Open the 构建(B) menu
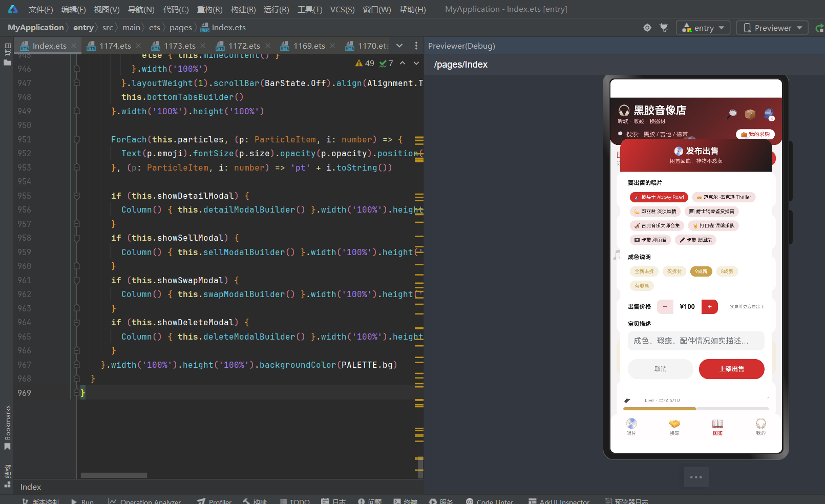The width and height of the screenshot is (825, 504). [x=243, y=9]
